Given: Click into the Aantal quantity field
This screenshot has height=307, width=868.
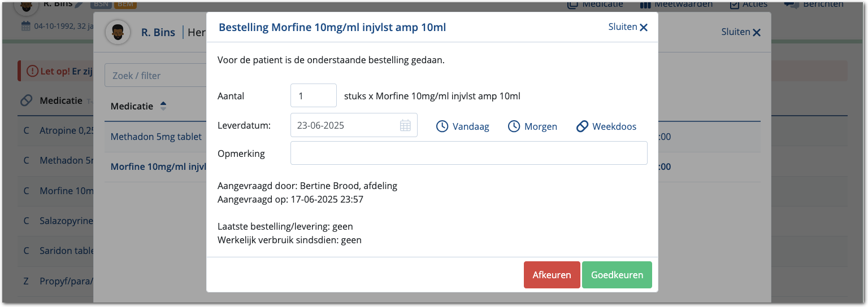Looking at the screenshot, I should point(313,96).
